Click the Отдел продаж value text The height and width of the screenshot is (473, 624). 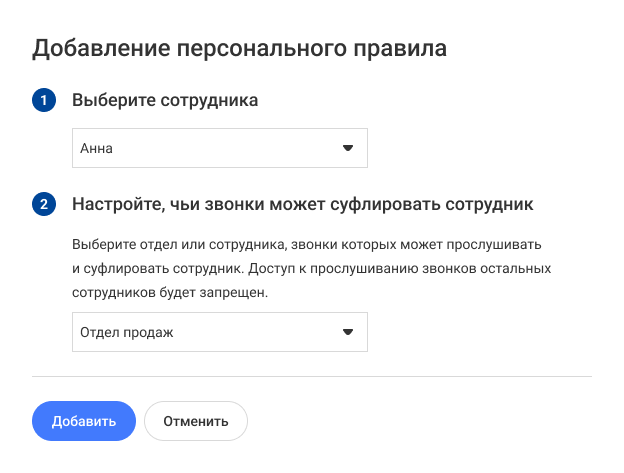[127, 332]
